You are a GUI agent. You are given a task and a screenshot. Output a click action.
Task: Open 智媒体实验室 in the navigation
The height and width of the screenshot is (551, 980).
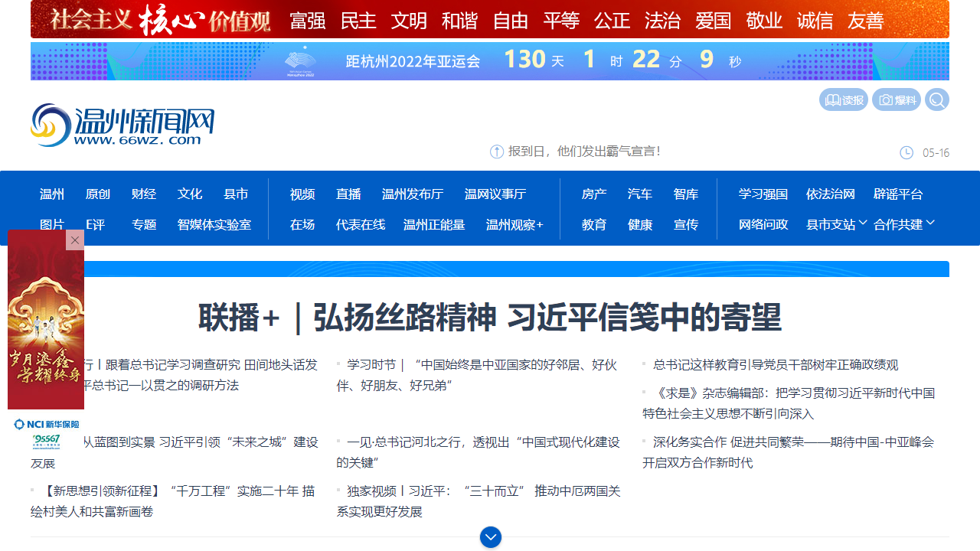[x=214, y=225]
